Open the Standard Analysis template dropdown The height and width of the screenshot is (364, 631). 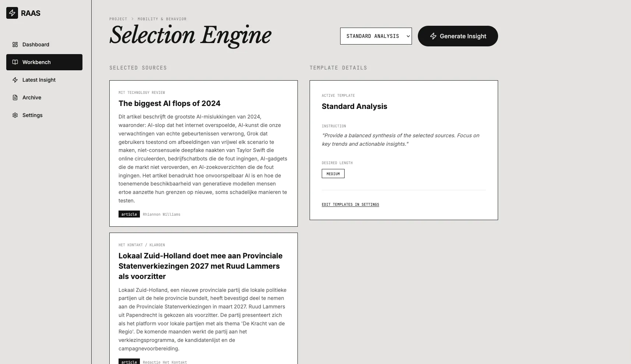click(x=376, y=36)
